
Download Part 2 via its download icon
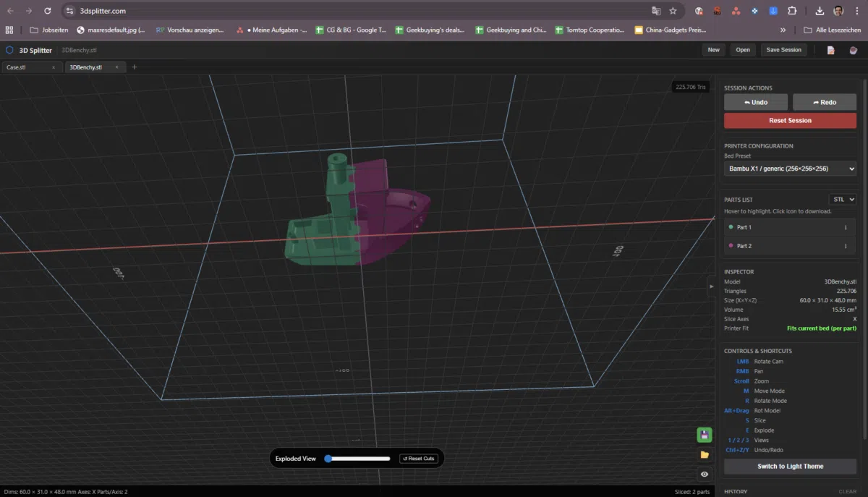[x=845, y=246]
